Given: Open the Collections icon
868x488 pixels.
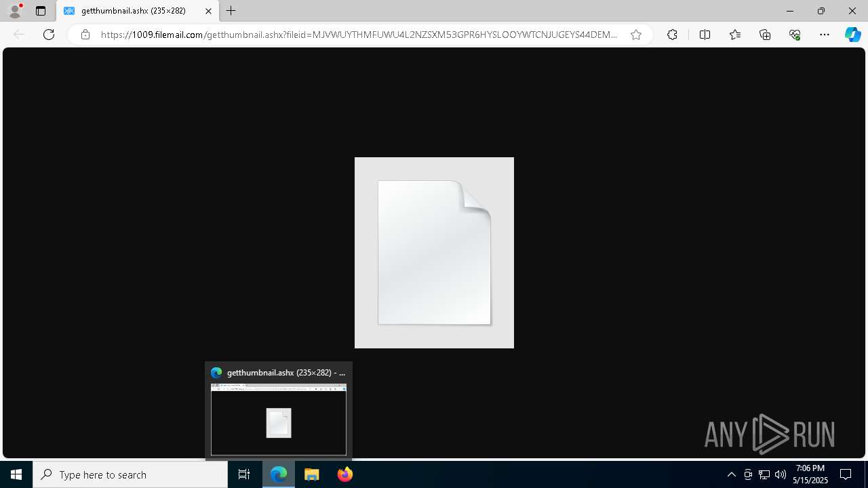Looking at the screenshot, I should click(765, 35).
